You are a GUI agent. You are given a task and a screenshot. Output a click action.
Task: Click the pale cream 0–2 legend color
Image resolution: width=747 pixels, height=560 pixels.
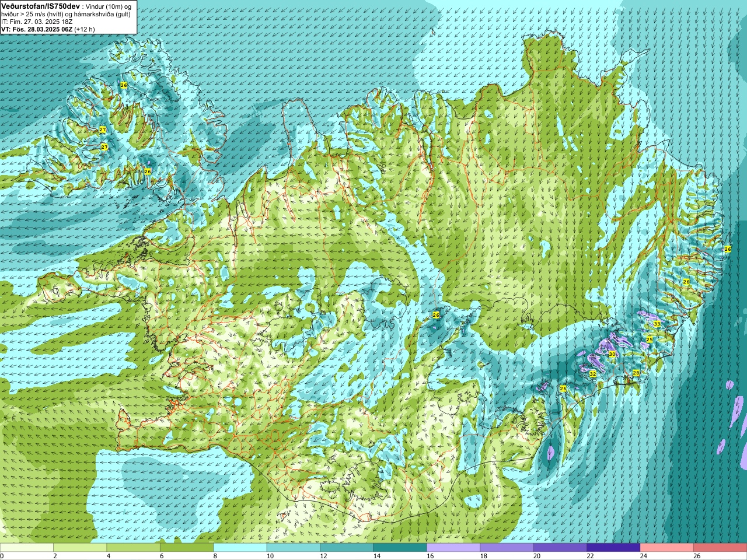(x=27, y=548)
